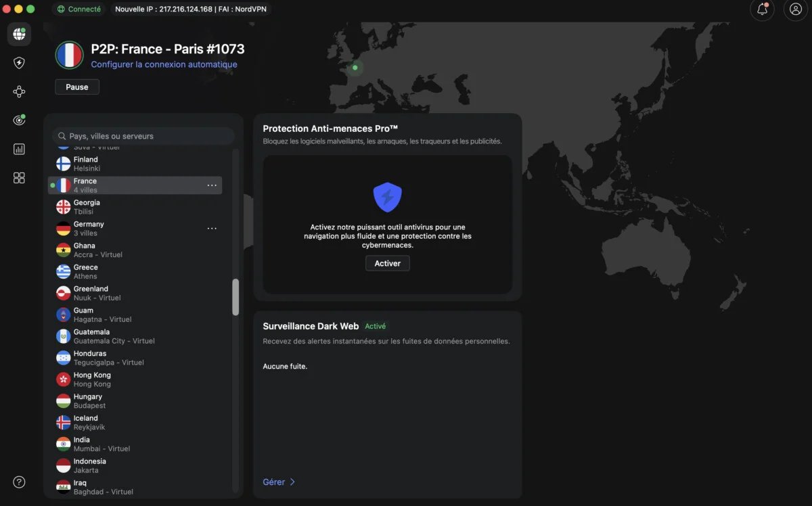
Task: Click the green connection dot on the map
Action: [355, 68]
